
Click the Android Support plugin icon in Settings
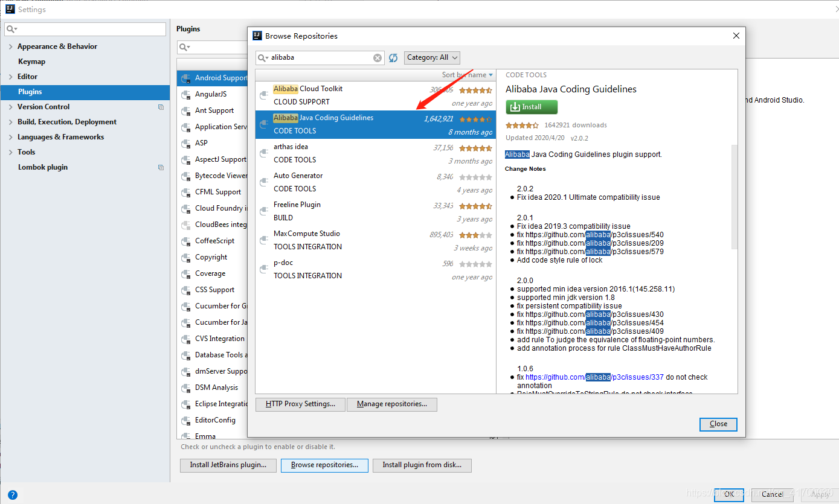click(x=186, y=78)
